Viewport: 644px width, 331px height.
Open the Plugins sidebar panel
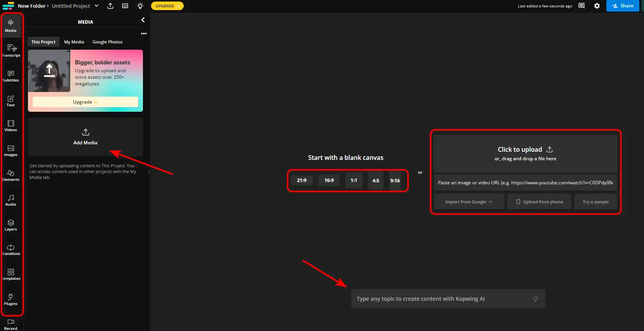point(10,299)
